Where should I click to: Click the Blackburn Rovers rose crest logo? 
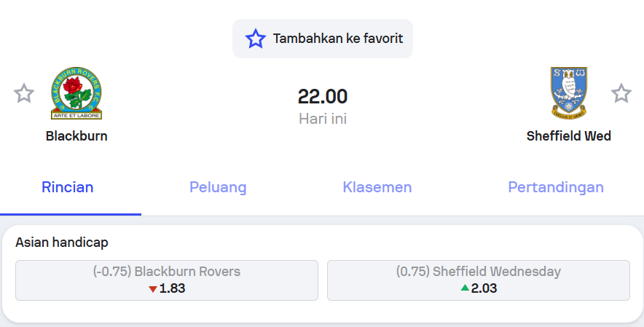tap(76, 93)
